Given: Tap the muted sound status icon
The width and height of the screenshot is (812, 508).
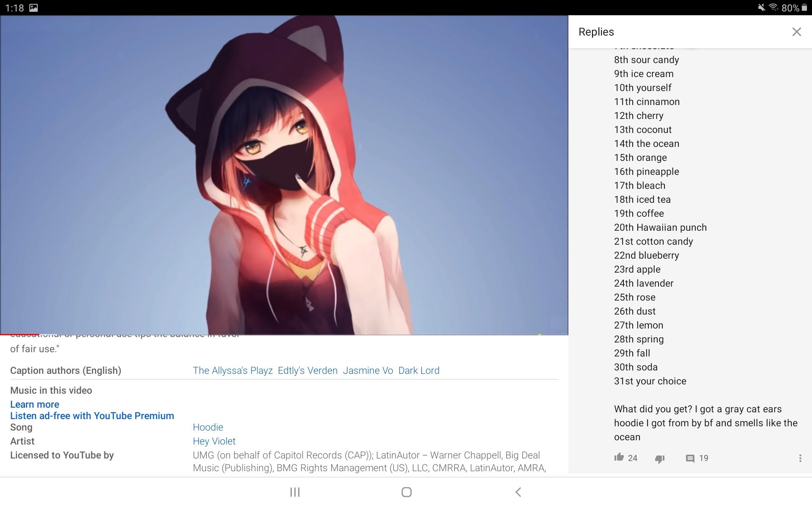Looking at the screenshot, I should click(761, 8).
